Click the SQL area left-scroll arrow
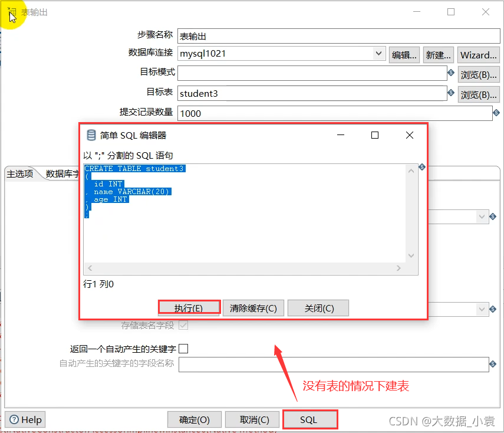The image size is (504, 433). (90, 268)
